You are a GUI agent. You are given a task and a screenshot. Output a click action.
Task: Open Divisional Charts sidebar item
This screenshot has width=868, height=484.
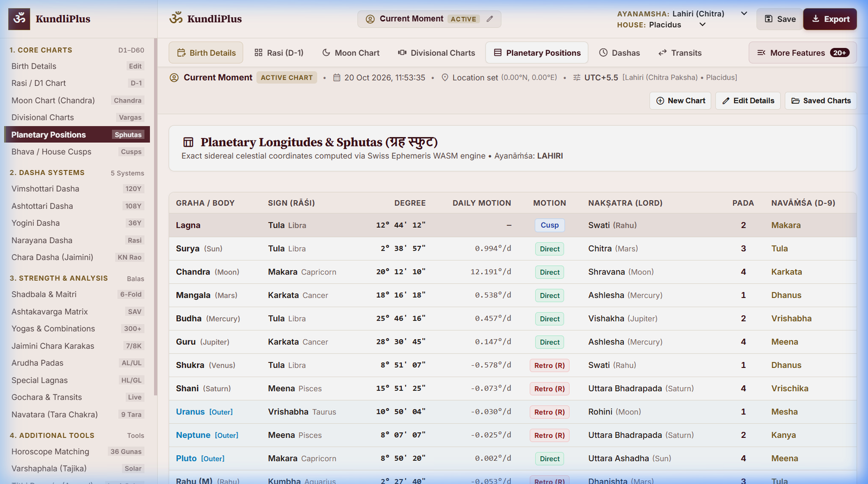pyautogui.click(x=77, y=117)
